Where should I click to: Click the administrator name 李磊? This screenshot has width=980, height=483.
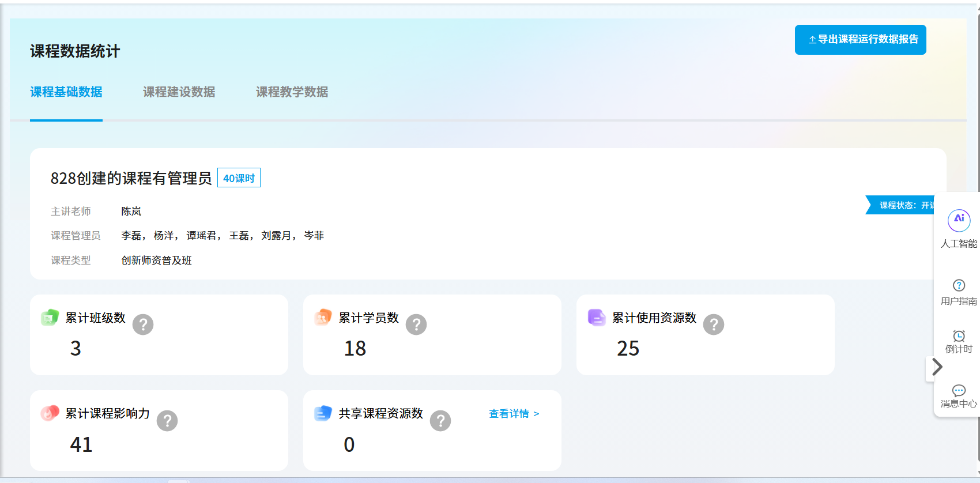point(131,236)
